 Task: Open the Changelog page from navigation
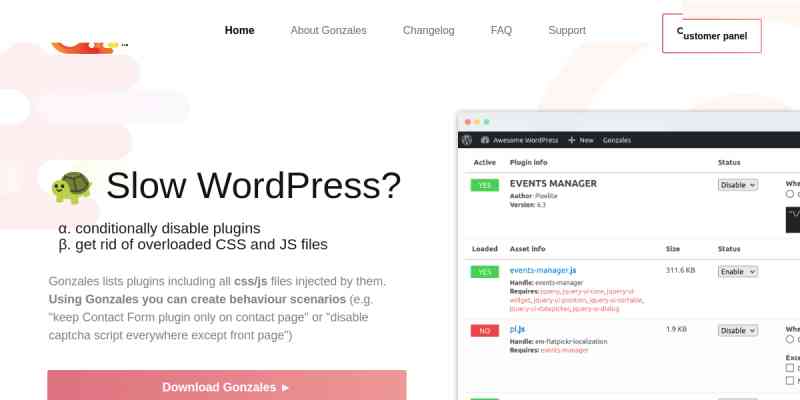pos(428,31)
